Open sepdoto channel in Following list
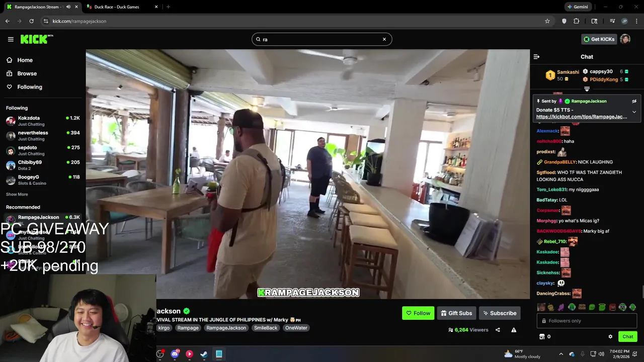Screen dimensions: 644x362 point(43,150)
